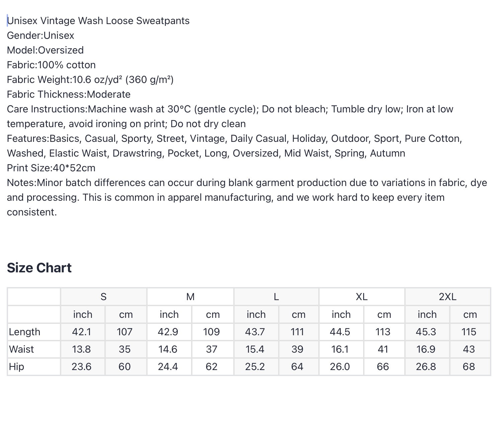The width and height of the screenshot is (498, 448).
Task: Select the S size column header
Action: coord(103,296)
